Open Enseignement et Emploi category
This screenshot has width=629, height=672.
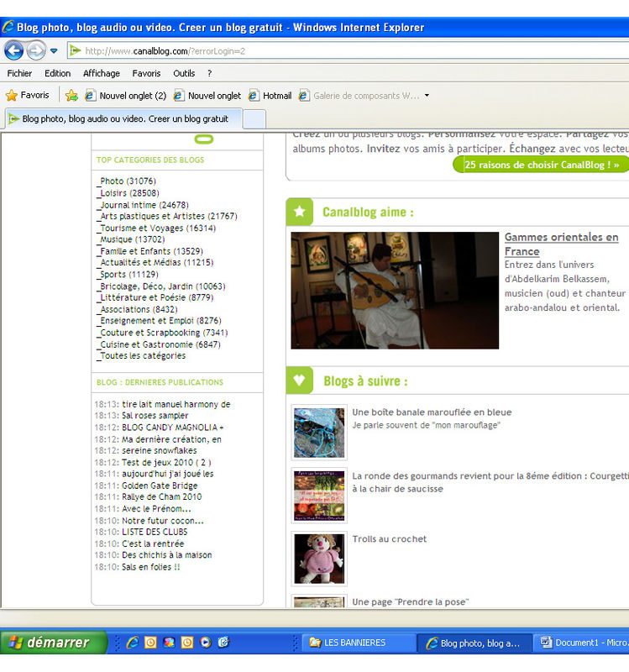[x=160, y=321]
